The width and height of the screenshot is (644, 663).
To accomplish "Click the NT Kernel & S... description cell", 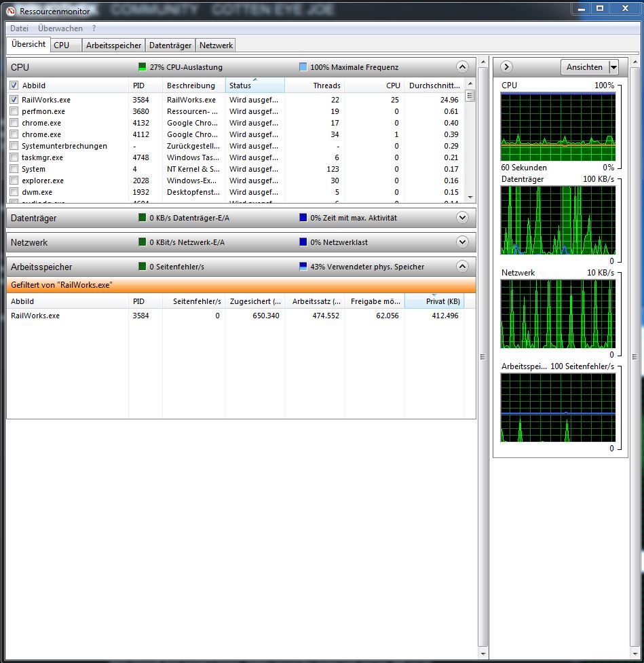I will tap(193, 169).
